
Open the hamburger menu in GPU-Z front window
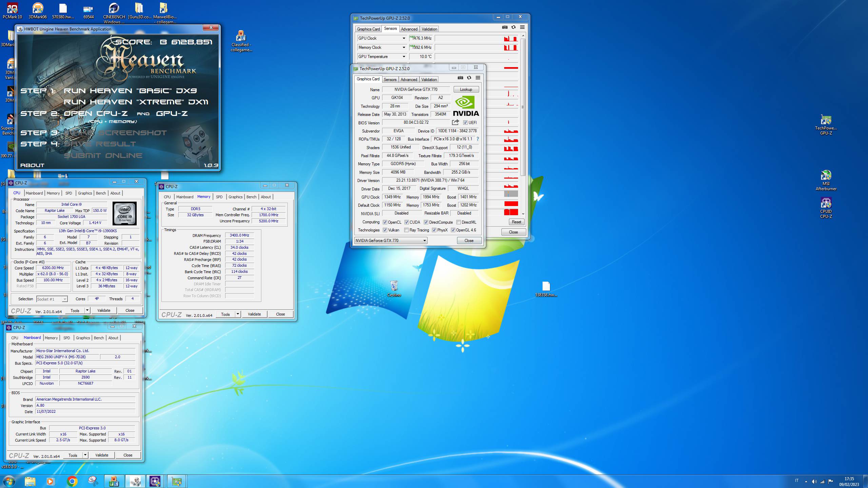[x=478, y=78]
